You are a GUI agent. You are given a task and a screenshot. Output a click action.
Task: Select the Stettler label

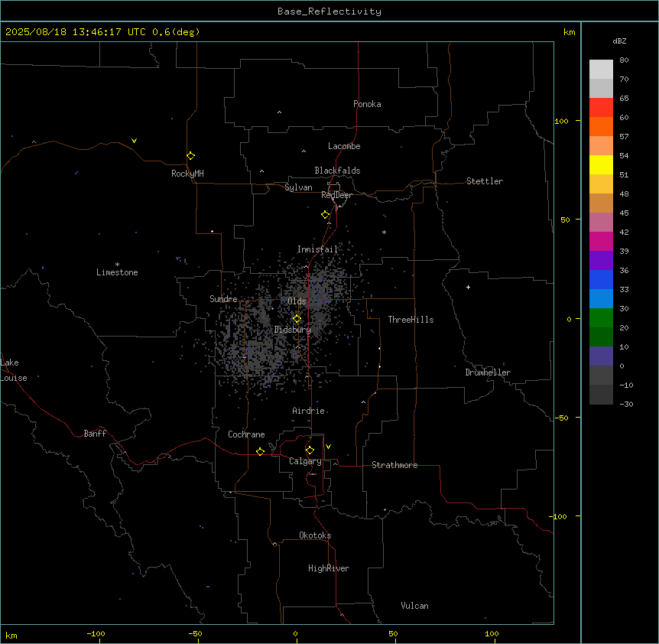[485, 181]
